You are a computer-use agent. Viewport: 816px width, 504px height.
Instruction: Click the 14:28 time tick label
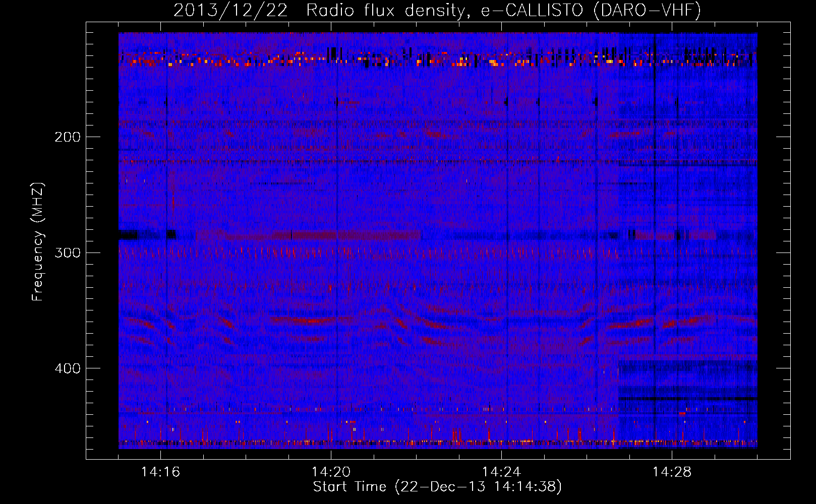(672, 472)
